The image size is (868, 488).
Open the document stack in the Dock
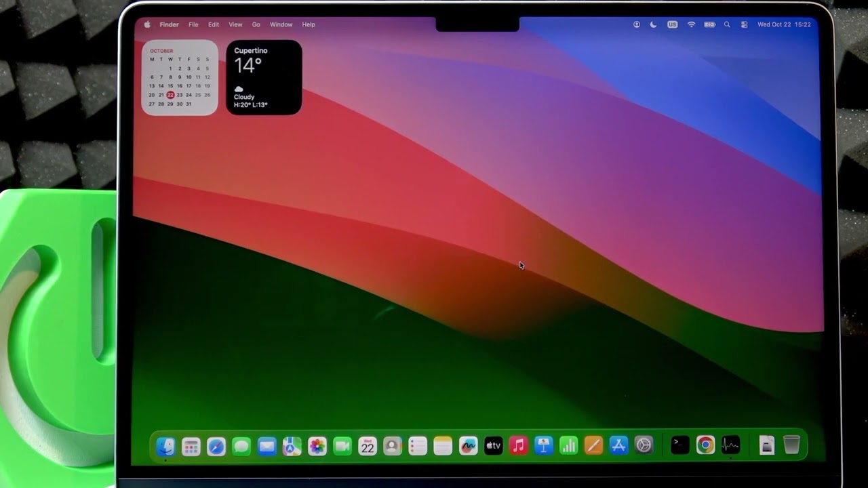click(767, 445)
